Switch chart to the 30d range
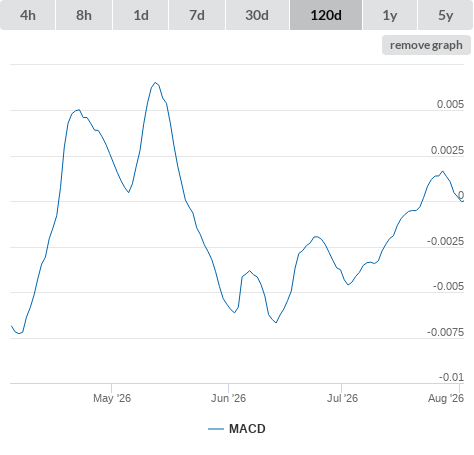The height and width of the screenshot is (455, 474). 257,15
